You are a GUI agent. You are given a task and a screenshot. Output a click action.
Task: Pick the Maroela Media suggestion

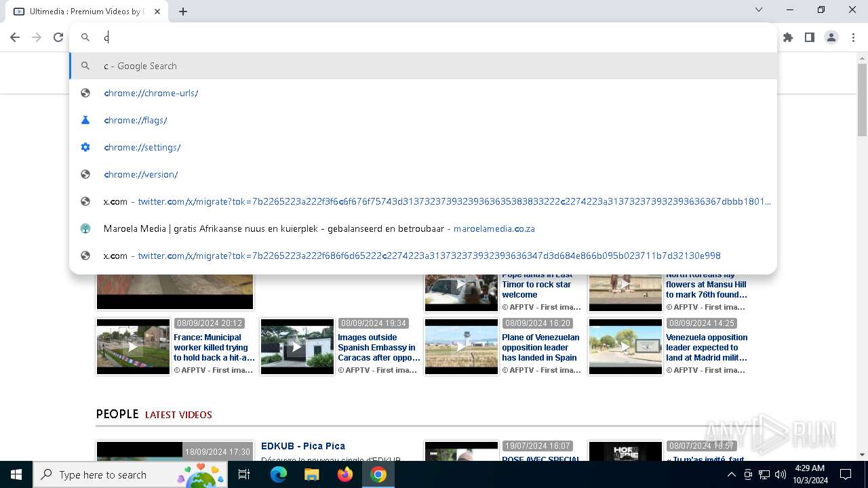pos(423,228)
